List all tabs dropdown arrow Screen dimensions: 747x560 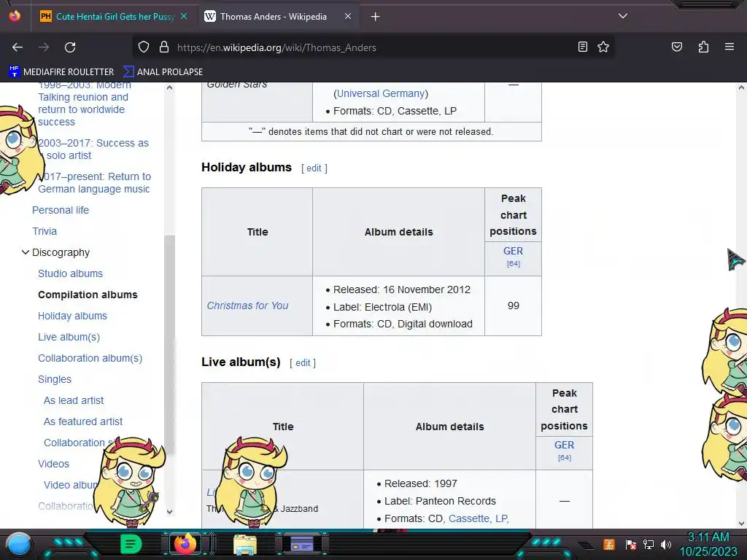[623, 16]
